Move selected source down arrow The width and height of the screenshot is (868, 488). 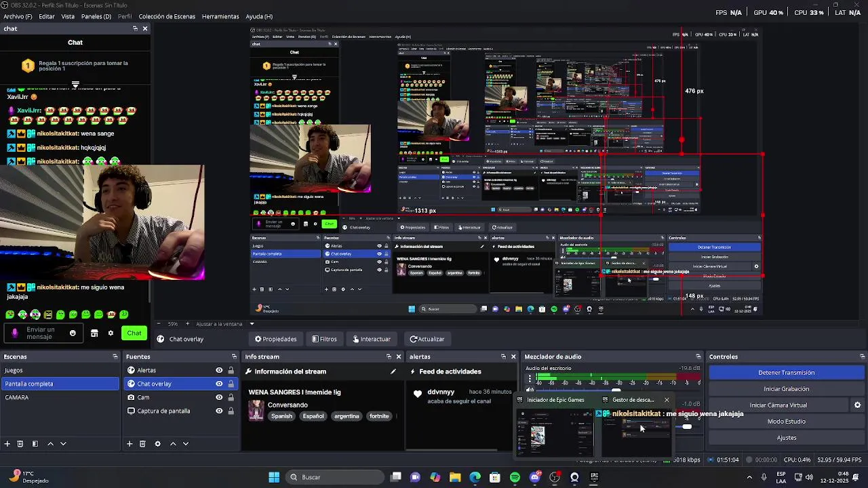click(x=186, y=444)
